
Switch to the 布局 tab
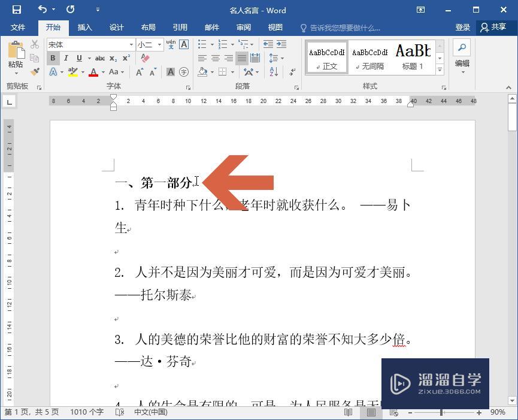[x=149, y=28]
